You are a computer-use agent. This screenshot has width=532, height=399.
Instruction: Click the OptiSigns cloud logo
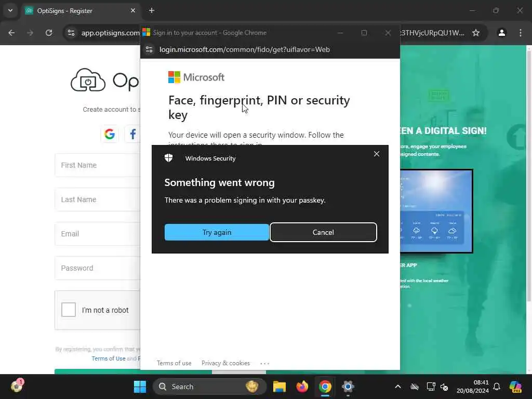coord(88,80)
